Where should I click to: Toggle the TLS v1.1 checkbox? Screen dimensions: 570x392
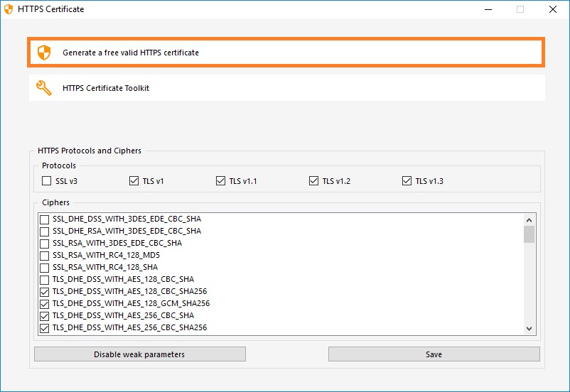(220, 181)
